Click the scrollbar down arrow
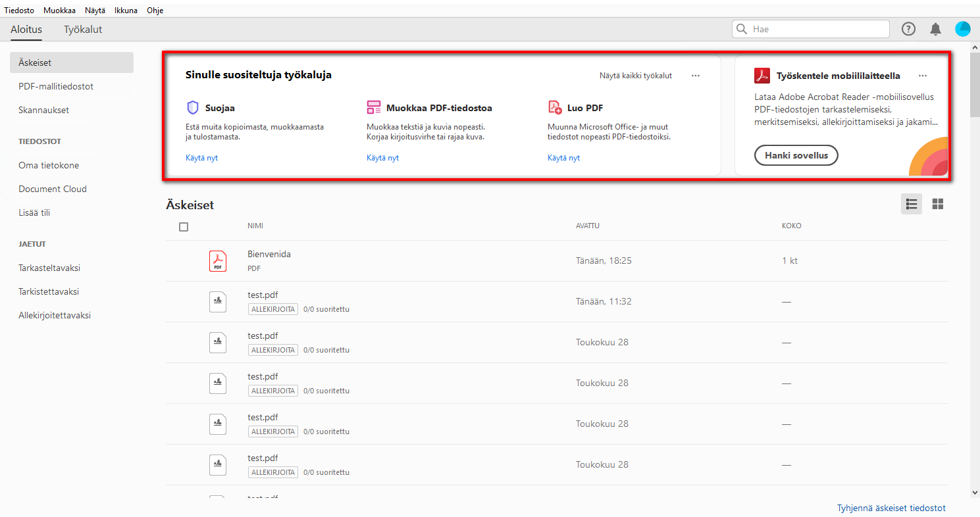Viewport: 980px width, 517px height. [x=975, y=492]
